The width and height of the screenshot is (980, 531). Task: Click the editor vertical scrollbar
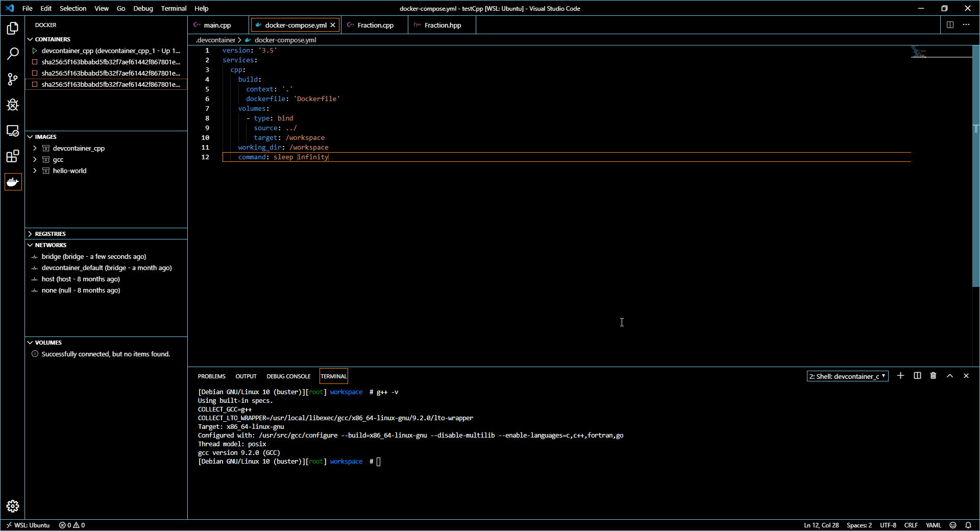976,166
